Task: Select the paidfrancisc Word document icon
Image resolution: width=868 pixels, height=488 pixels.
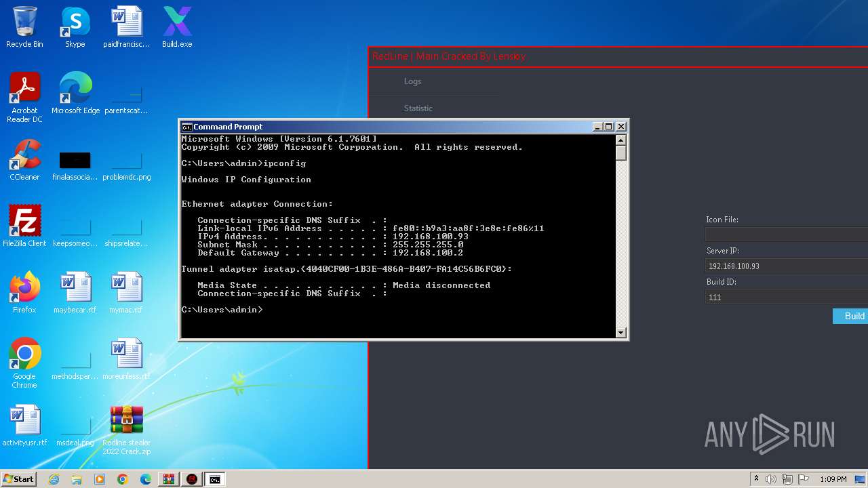Action: (x=126, y=27)
